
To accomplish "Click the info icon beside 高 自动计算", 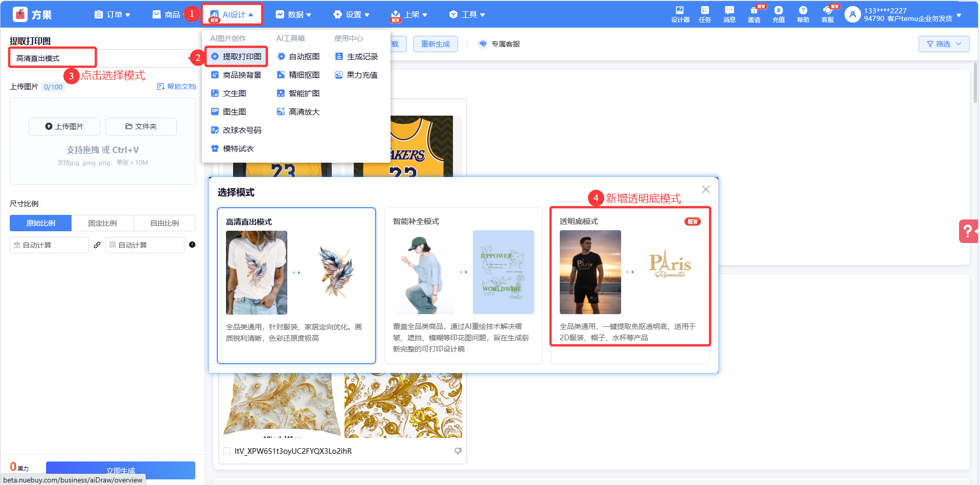I will (x=192, y=245).
